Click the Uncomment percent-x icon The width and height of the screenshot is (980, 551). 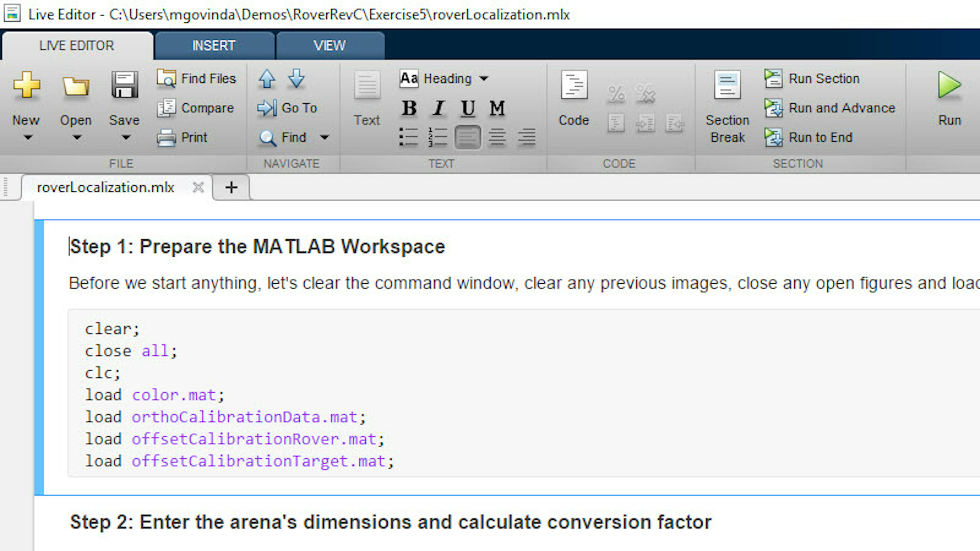click(x=646, y=94)
